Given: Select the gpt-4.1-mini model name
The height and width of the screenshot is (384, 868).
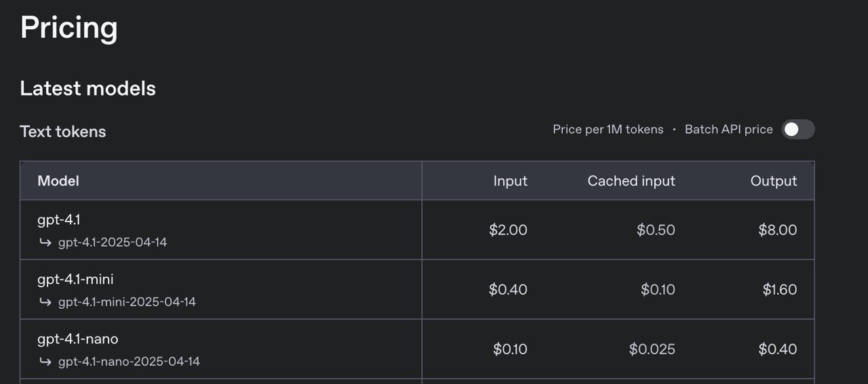Looking at the screenshot, I should pos(75,279).
